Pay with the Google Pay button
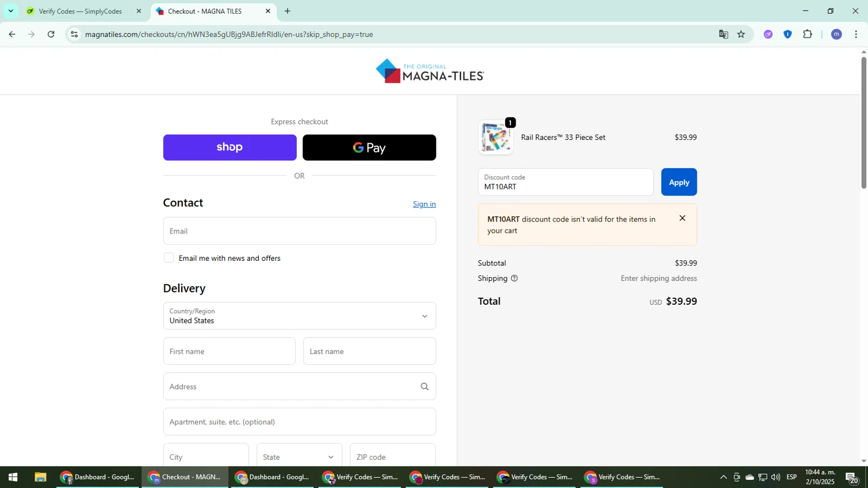 pyautogui.click(x=369, y=147)
